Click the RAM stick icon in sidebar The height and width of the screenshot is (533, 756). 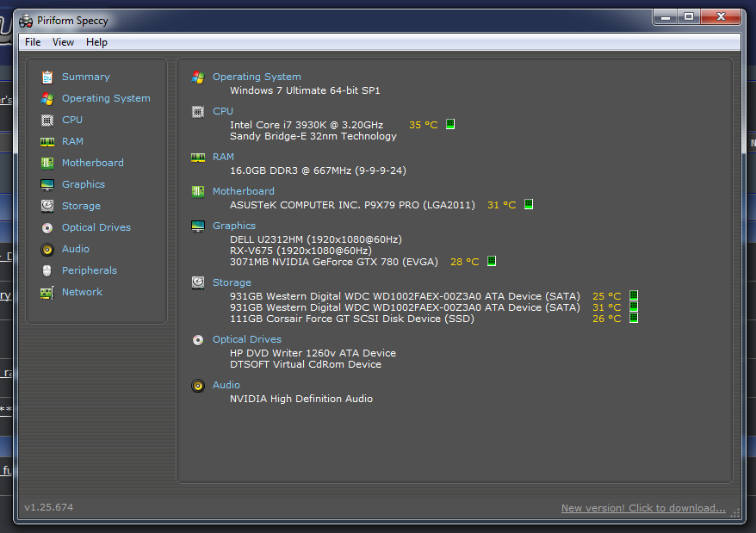pyautogui.click(x=47, y=142)
